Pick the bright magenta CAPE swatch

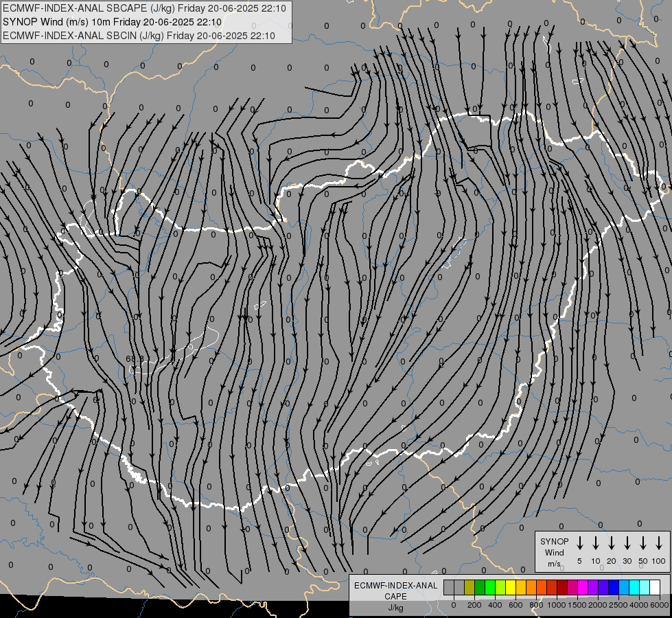(583, 587)
